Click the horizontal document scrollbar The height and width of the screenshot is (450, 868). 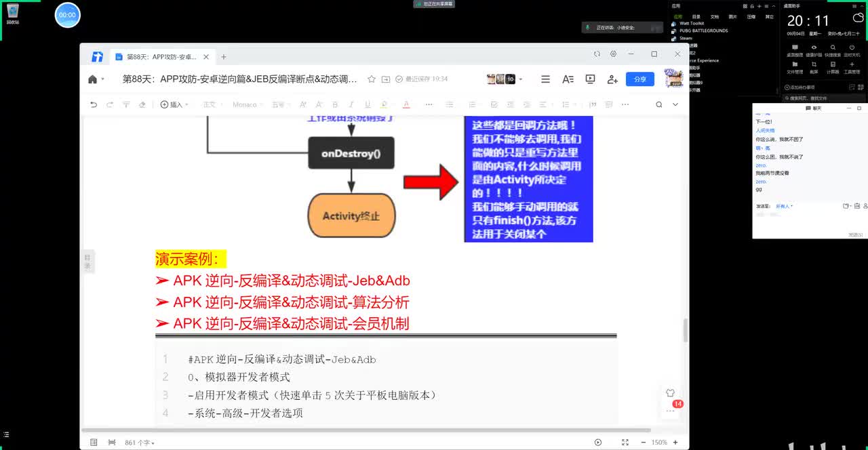point(366,430)
